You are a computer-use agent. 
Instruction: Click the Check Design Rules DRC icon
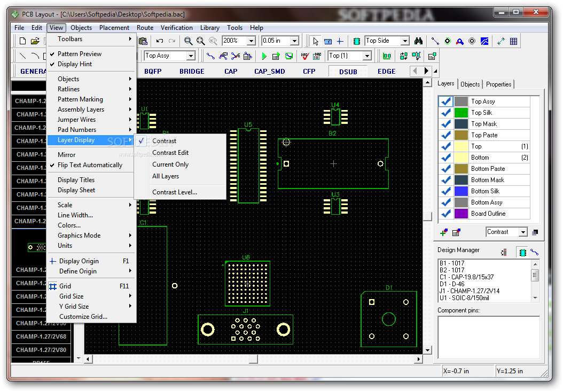(x=305, y=56)
